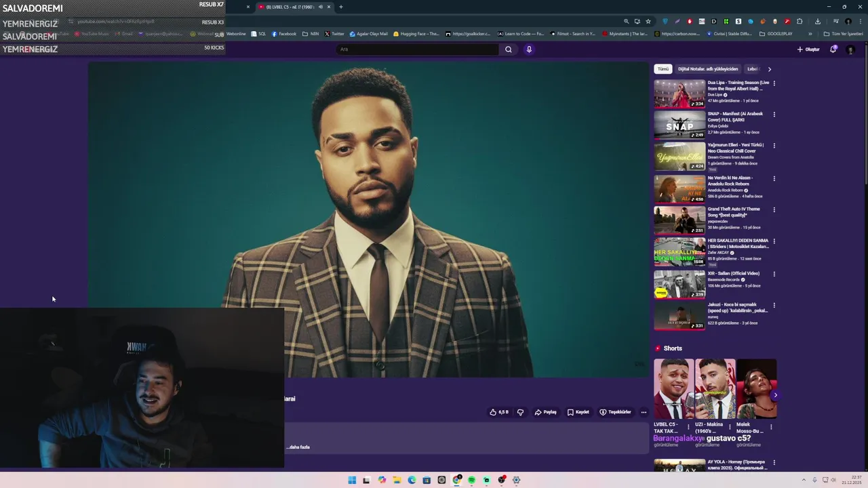The image size is (868, 488).
Task: Open options menu for SNAP - Manifest video
Action: (774, 115)
